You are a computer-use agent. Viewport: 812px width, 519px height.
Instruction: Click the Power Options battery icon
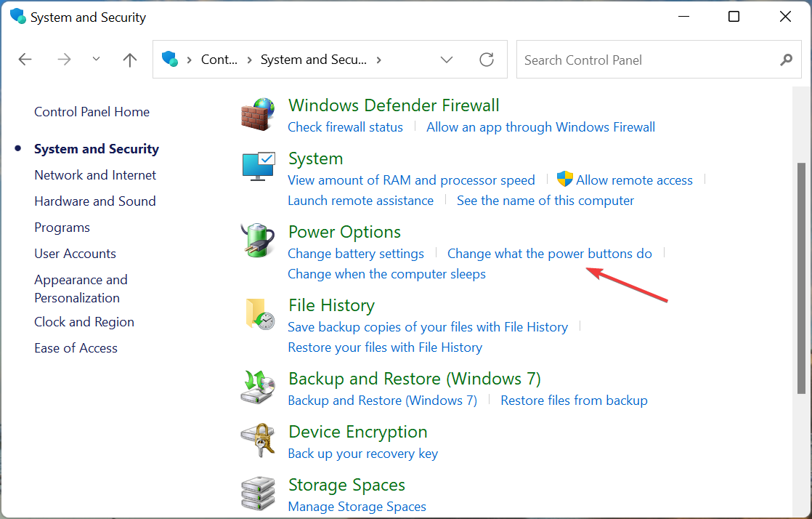pos(258,240)
